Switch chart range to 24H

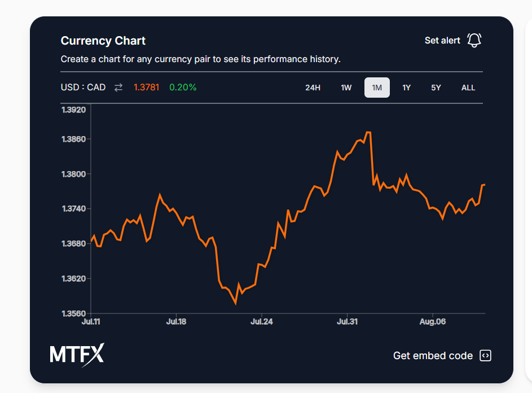pos(313,88)
